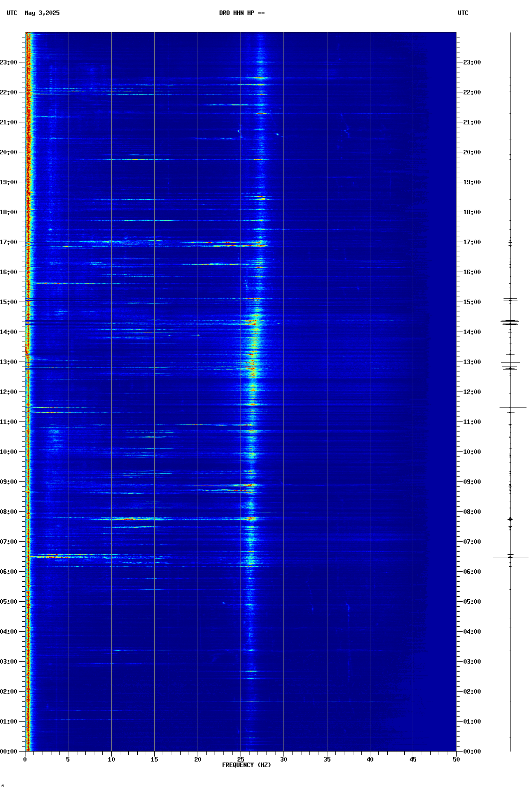Click the "09:00" label on the right time axis

472,482
